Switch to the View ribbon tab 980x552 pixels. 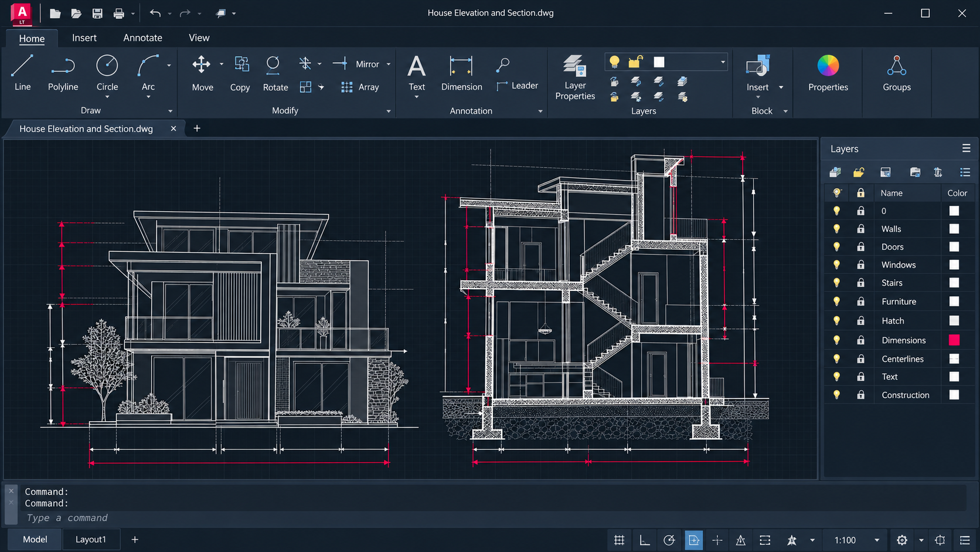pos(199,38)
